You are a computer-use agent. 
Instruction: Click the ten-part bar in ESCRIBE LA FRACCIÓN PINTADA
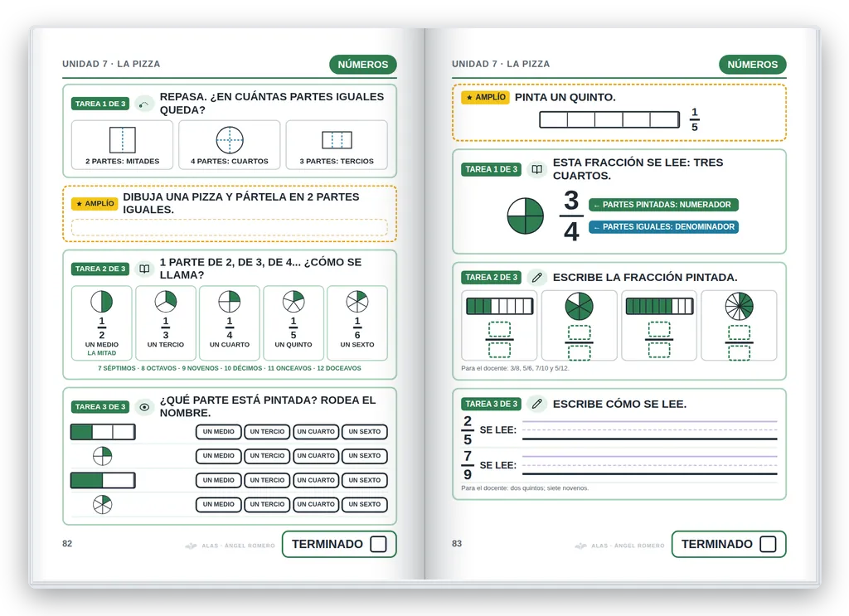pyautogui.click(x=659, y=307)
